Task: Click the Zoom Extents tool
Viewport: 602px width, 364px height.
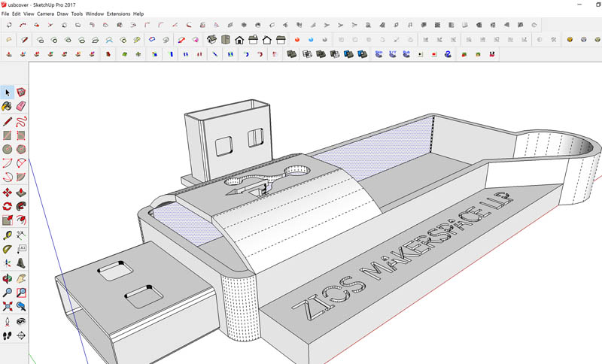Action: click(8, 306)
